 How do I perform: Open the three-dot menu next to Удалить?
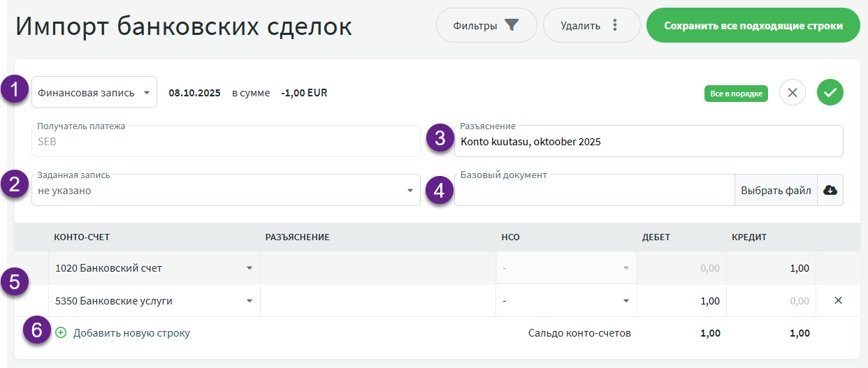615,26
